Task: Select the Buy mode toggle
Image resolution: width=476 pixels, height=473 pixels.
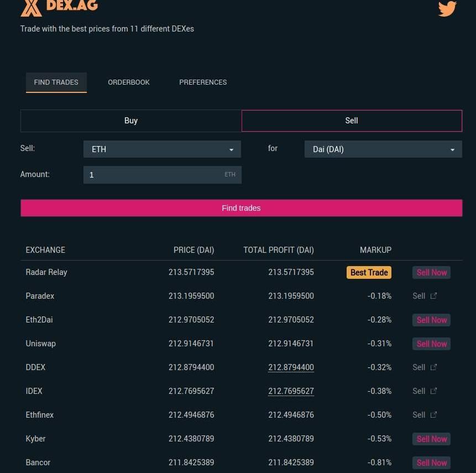Action: (131, 121)
